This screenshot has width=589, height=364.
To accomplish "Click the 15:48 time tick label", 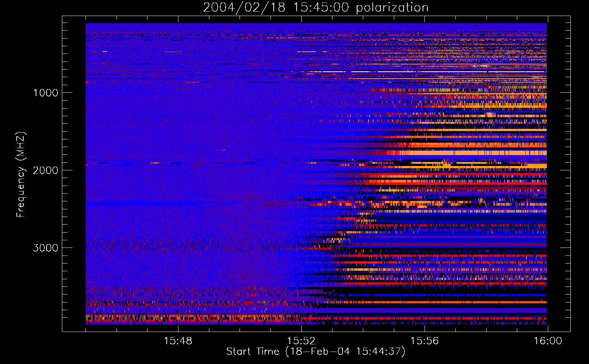I will click(178, 341).
